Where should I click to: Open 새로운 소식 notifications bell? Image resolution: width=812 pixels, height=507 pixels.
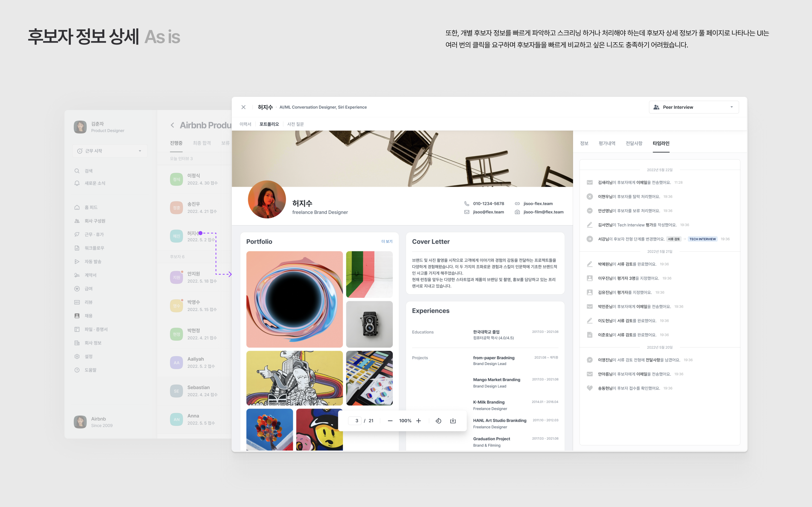coord(77,183)
